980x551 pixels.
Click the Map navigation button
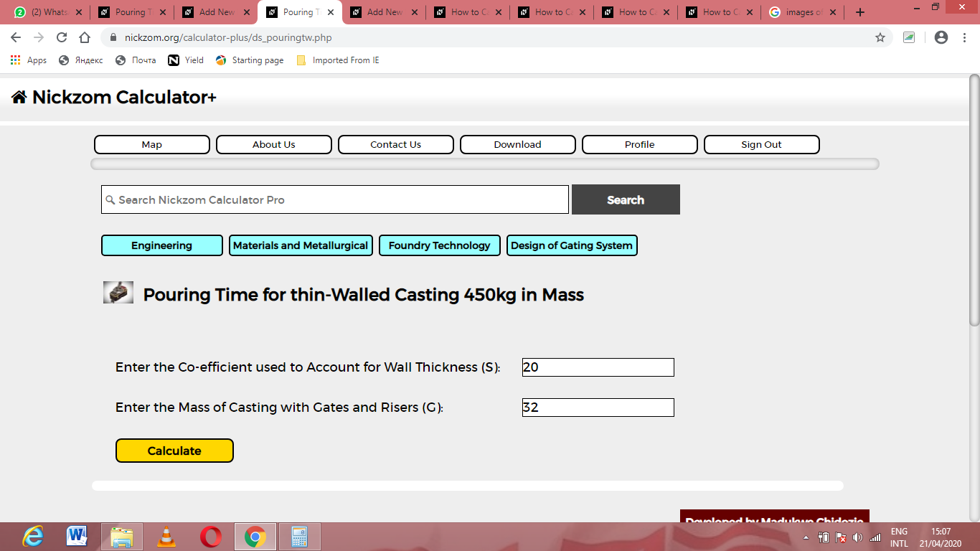(152, 144)
